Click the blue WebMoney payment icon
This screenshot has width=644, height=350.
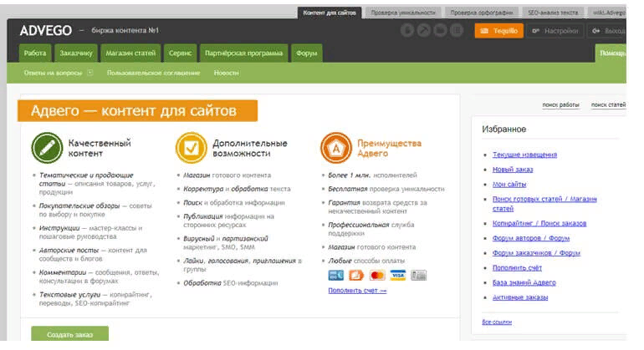point(336,276)
